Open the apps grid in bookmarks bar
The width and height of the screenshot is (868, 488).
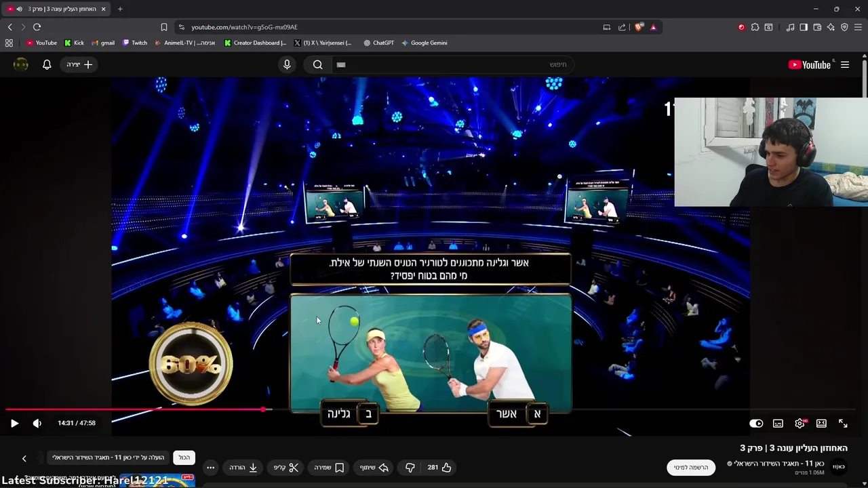point(9,43)
